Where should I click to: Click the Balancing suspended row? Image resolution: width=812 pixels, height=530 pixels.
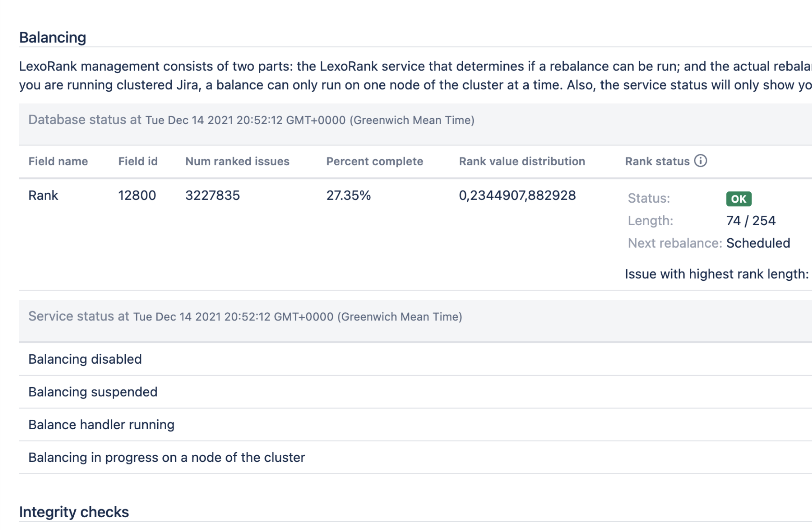93,392
